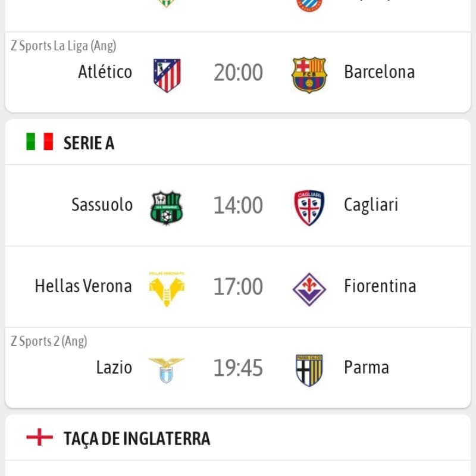Click the Sassuolo team crest
476x476 pixels.
coord(167,208)
